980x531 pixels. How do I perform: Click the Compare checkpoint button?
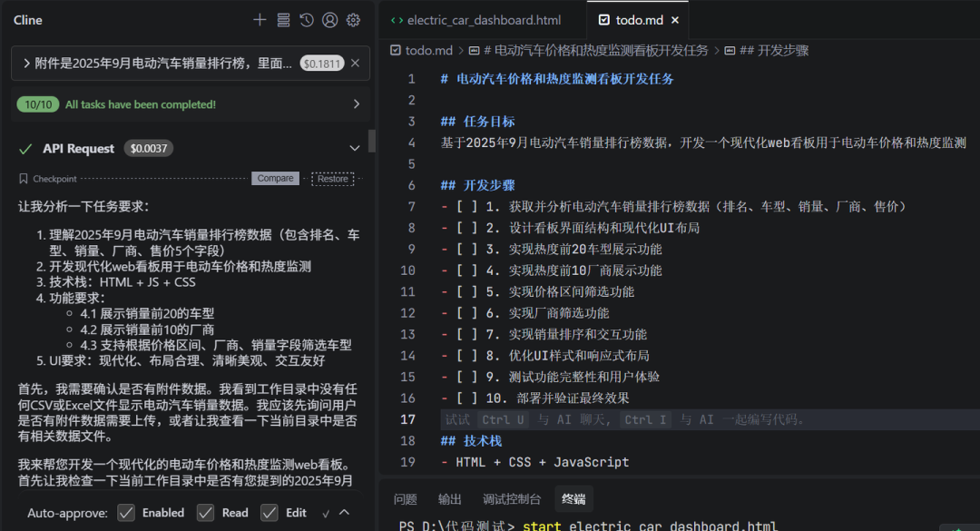coord(275,179)
